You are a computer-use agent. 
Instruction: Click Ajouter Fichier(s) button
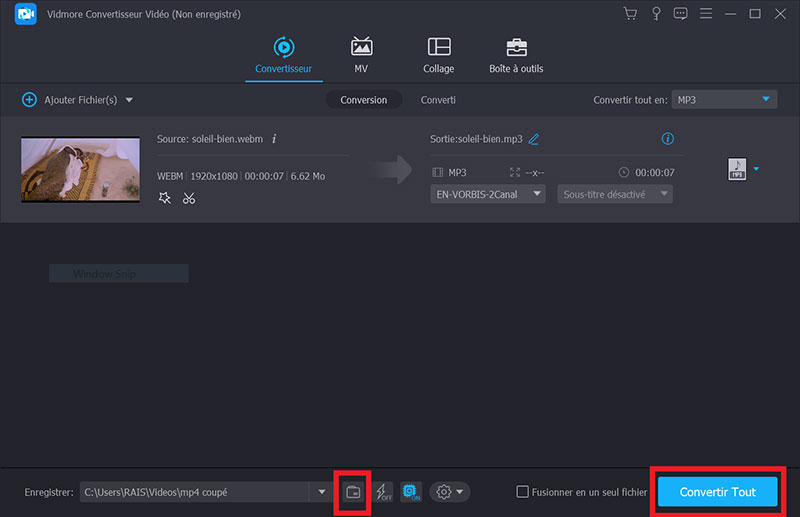click(70, 100)
